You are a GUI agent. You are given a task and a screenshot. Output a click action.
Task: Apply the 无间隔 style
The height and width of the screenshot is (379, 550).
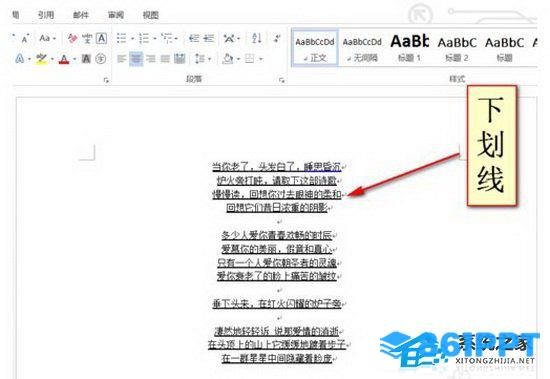362,48
